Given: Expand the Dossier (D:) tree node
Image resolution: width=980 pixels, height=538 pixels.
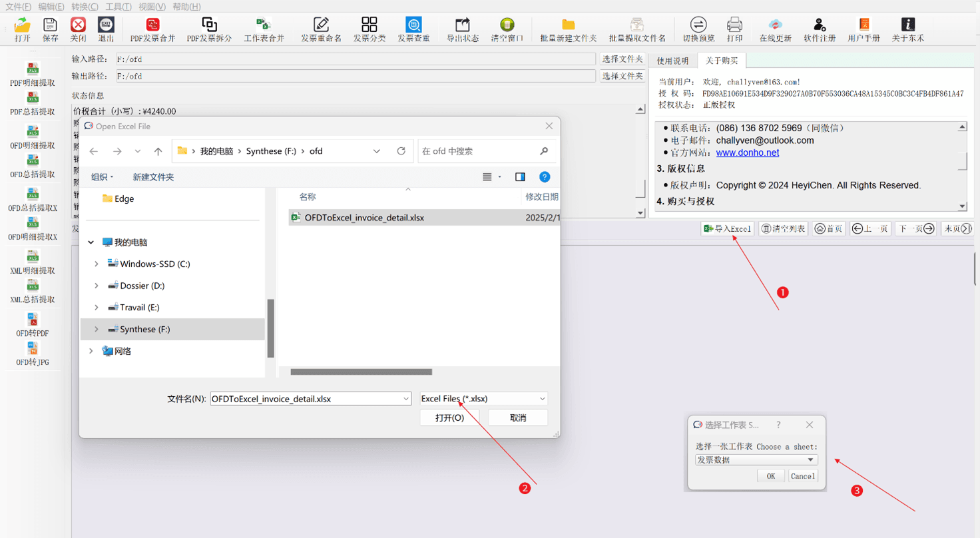Looking at the screenshot, I should pyautogui.click(x=97, y=286).
